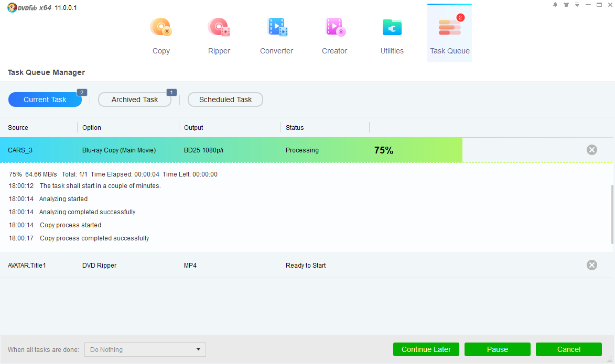615x364 pixels.
Task: Open the Utilities module
Action: (392, 36)
